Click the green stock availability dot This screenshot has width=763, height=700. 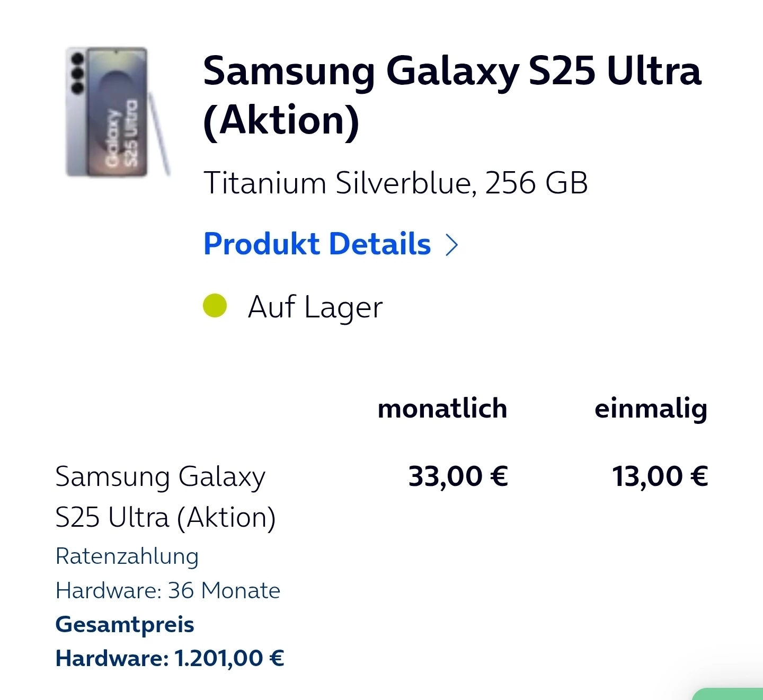(215, 306)
